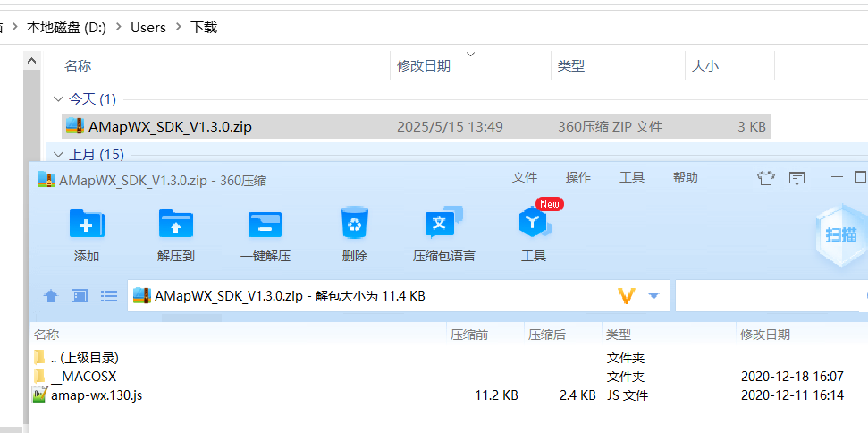
Task: Expand the breadcrumb chevron after 本地磁盘 (D:)
Action: [x=119, y=27]
